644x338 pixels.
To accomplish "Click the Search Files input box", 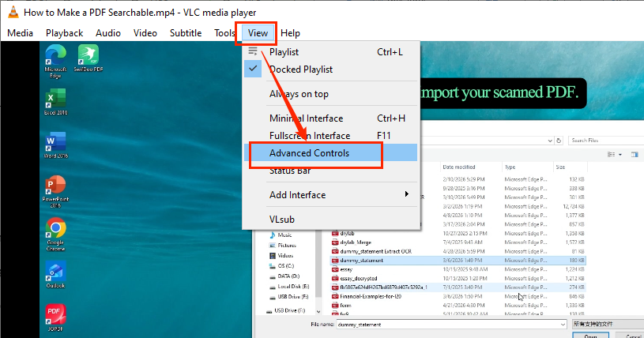I will (606, 141).
